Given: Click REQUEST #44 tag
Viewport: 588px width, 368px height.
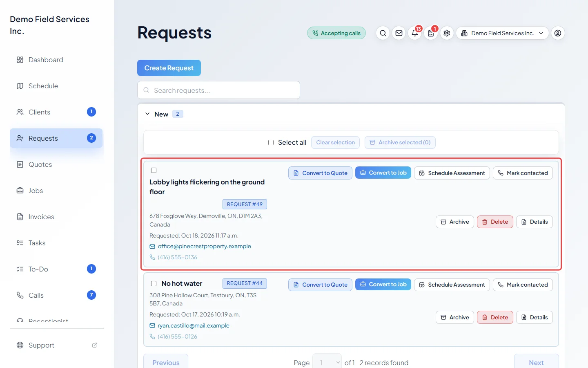Looking at the screenshot, I should tap(245, 283).
